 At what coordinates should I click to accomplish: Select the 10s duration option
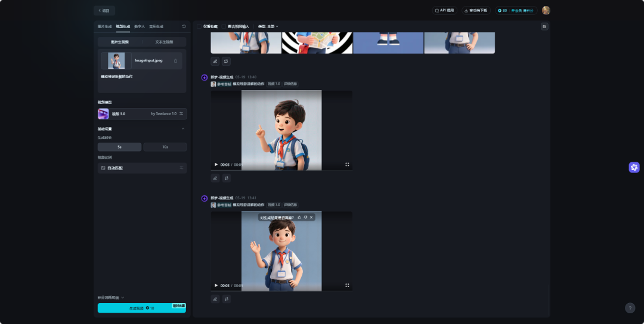tap(165, 147)
